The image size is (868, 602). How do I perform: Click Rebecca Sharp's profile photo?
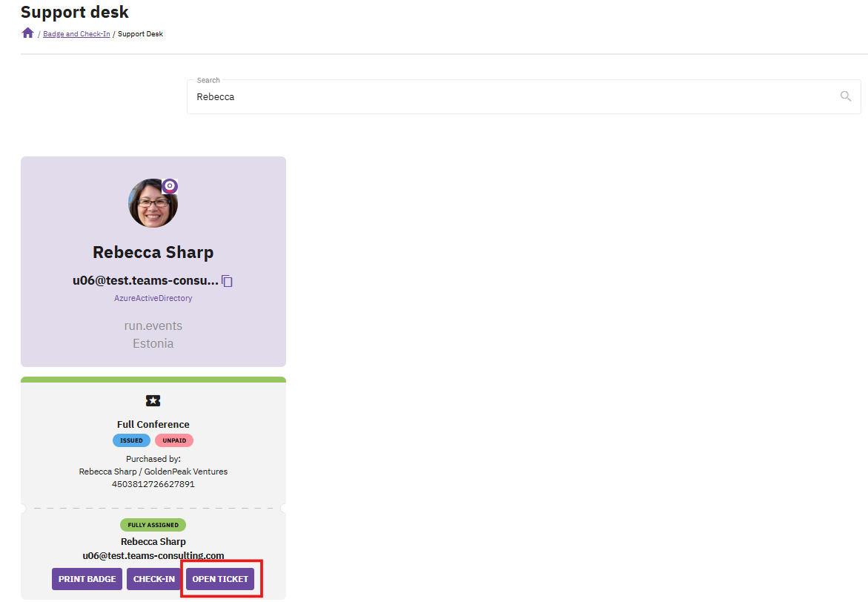[152, 203]
